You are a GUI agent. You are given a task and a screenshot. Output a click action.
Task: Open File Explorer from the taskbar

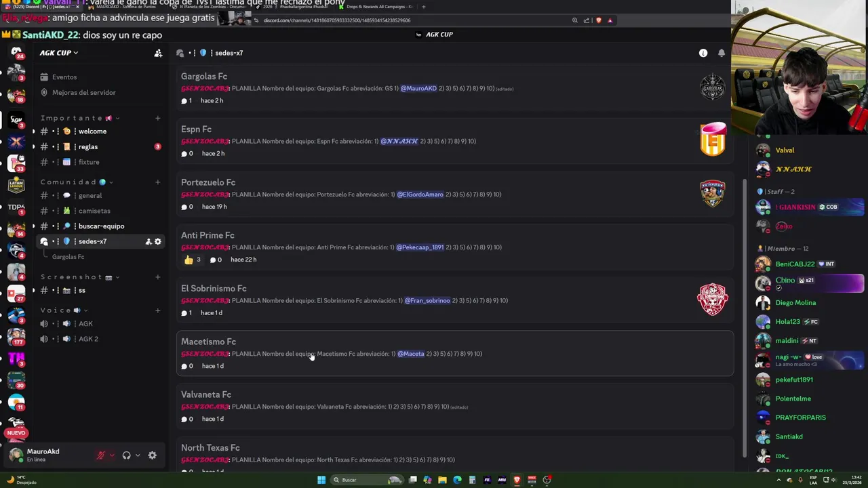point(442,480)
